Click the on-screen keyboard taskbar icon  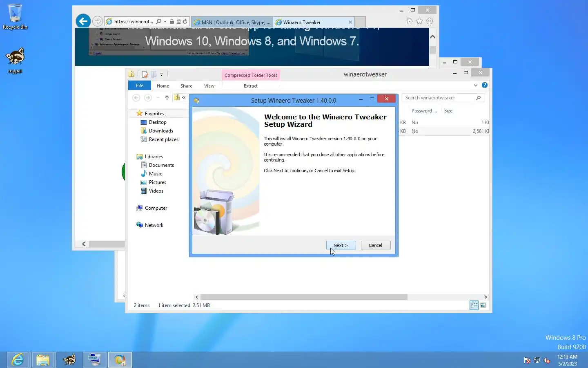(95, 360)
